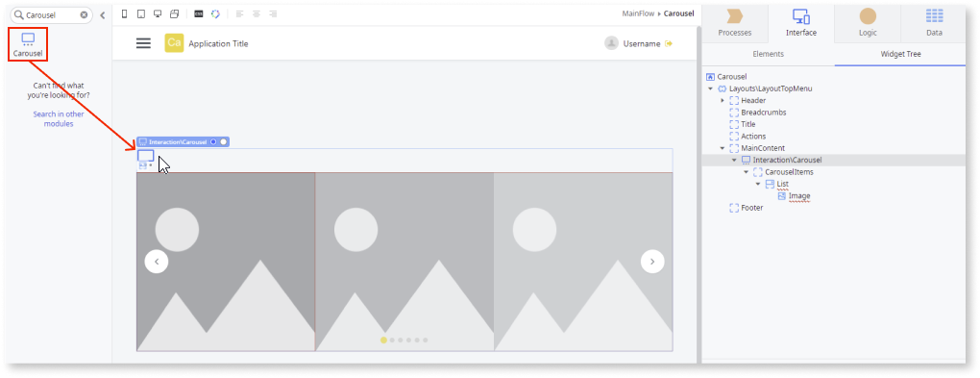The width and height of the screenshot is (980, 378).
Task: Switch preview to phone device icon
Action: coord(124,13)
